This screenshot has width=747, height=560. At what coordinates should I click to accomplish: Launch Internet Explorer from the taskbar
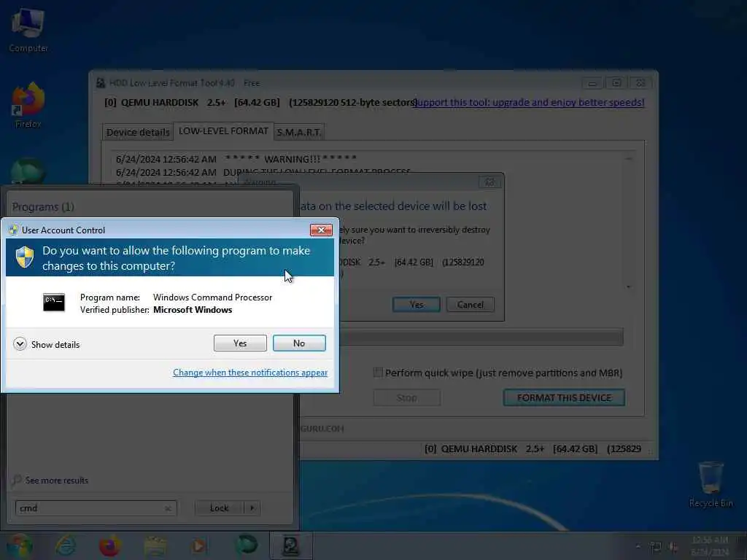click(x=65, y=545)
